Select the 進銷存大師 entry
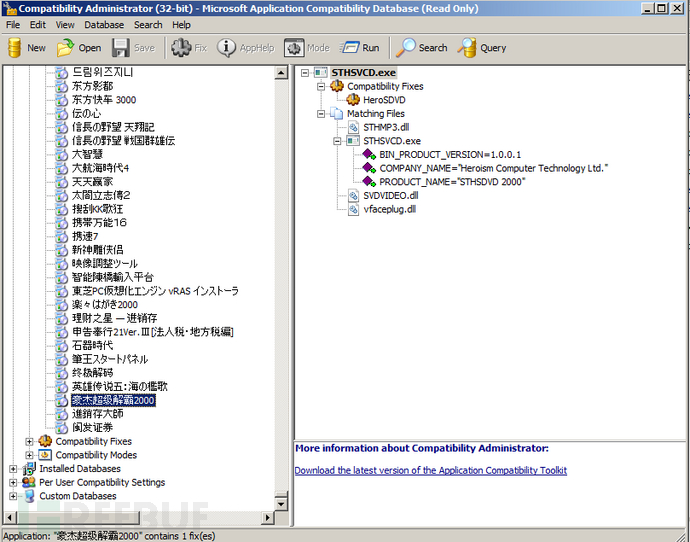This screenshot has height=542, width=690. point(97,414)
